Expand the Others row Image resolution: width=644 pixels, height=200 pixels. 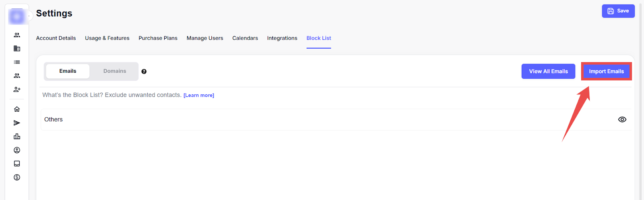point(54,120)
